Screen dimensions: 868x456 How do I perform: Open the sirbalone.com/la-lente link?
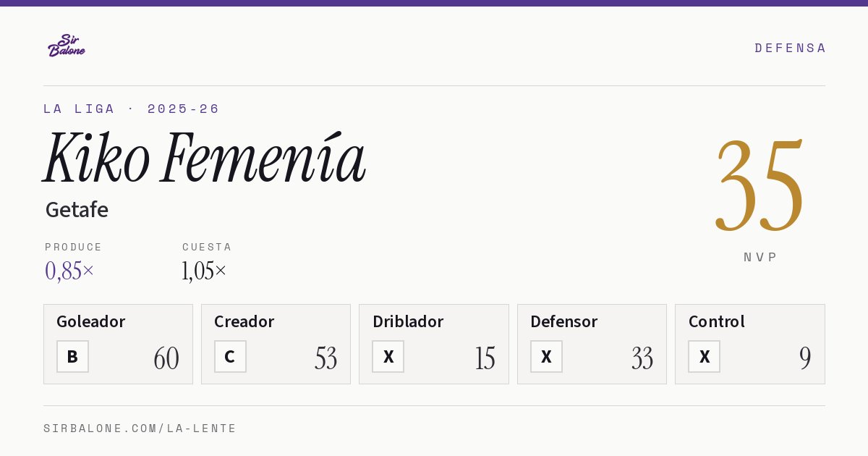tap(140, 428)
